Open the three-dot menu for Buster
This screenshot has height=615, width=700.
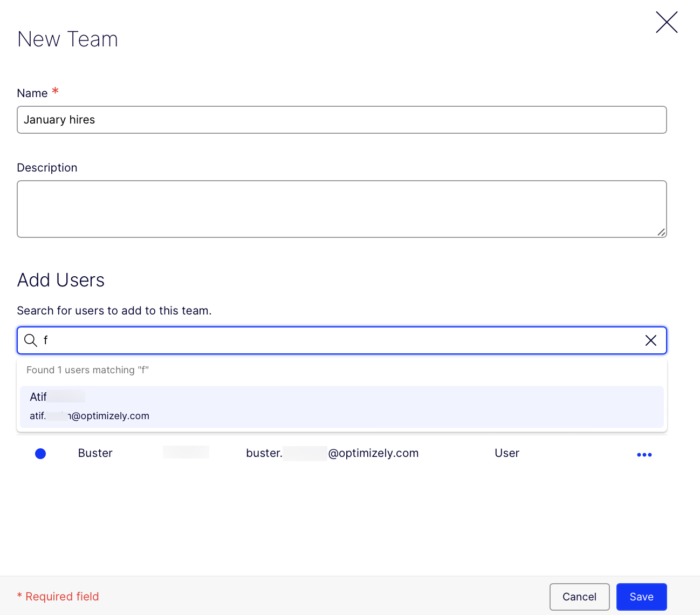click(644, 455)
